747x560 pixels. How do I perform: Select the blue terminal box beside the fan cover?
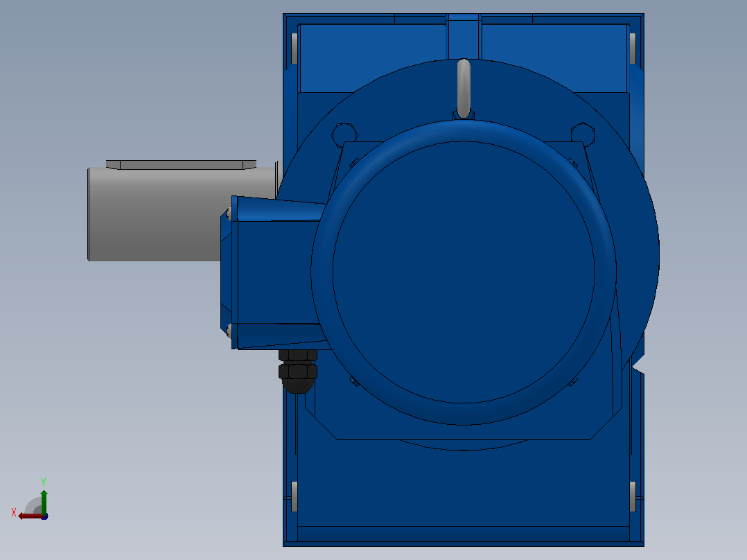click(x=274, y=272)
